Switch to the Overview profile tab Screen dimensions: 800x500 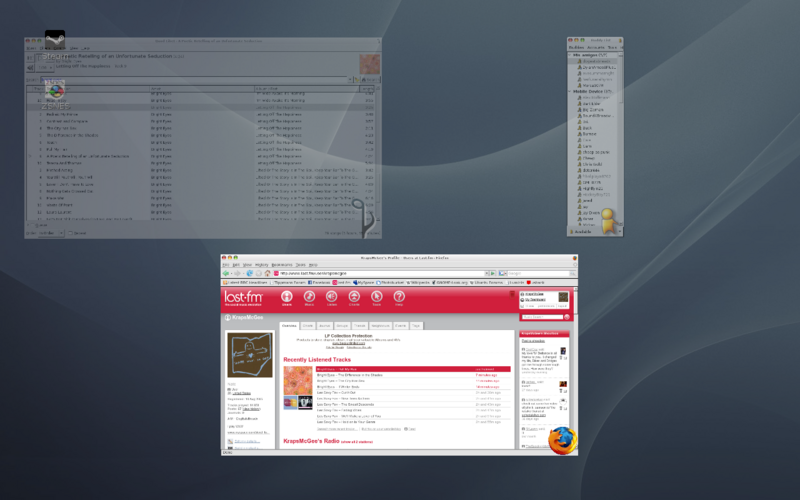(289, 325)
